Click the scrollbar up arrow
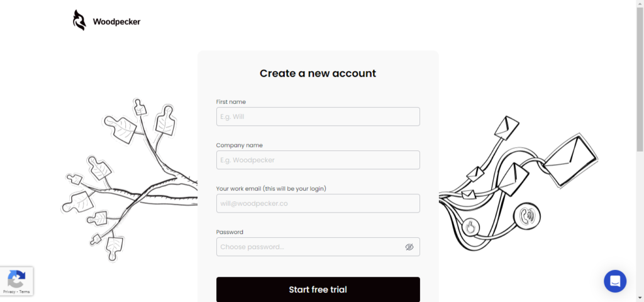644x302 pixels. [x=640, y=3]
